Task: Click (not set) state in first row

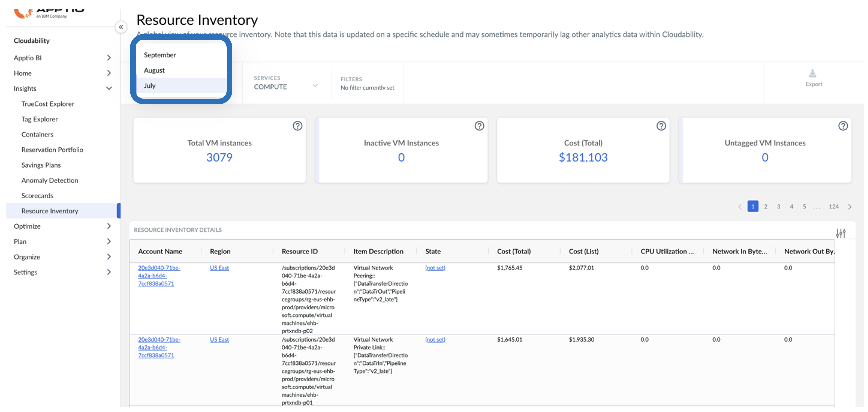Action: [435, 268]
